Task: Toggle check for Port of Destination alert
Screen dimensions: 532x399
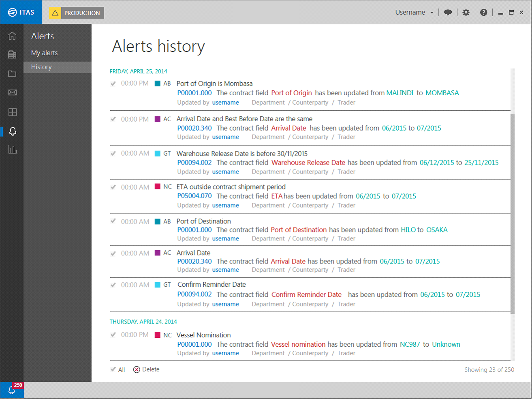Action: click(113, 221)
